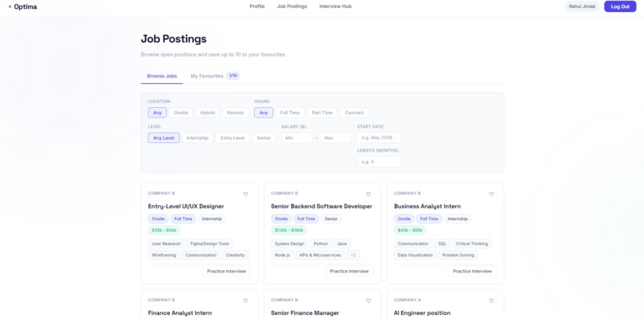The width and height of the screenshot is (644, 318).
Task: Filter hours by Full Time
Action: click(290, 113)
